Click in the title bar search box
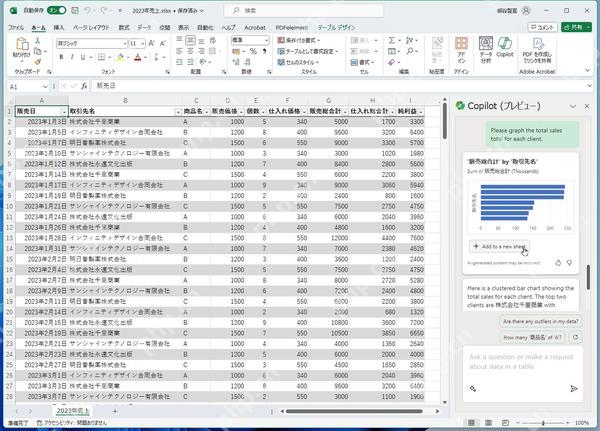The image size is (600, 431). [x=303, y=11]
